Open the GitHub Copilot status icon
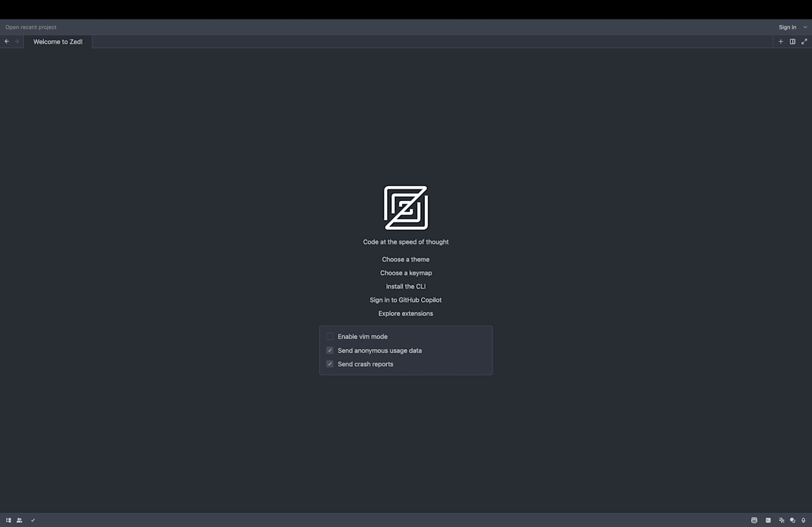 point(754,520)
